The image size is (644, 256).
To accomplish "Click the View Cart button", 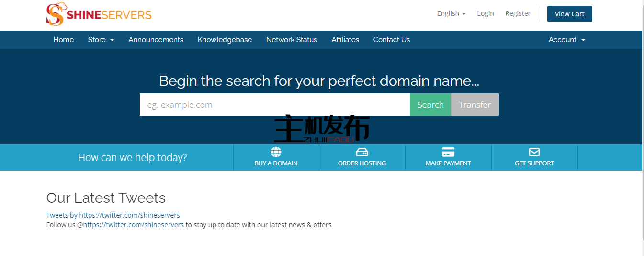I will pyautogui.click(x=569, y=14).
